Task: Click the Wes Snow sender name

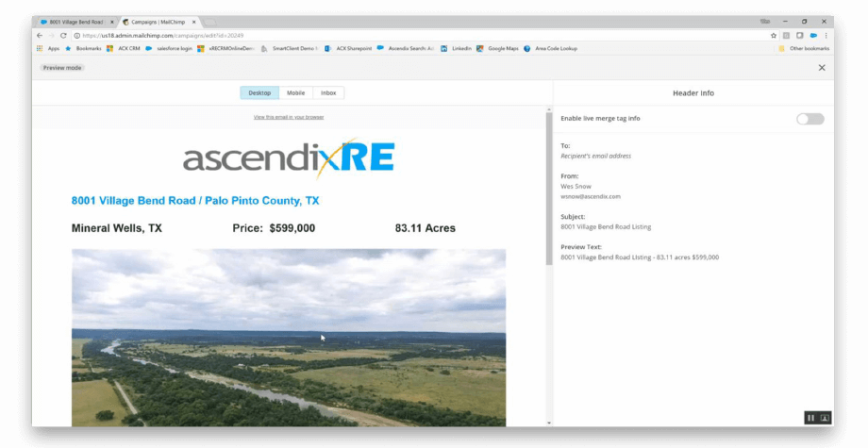Action: (576, 187)
